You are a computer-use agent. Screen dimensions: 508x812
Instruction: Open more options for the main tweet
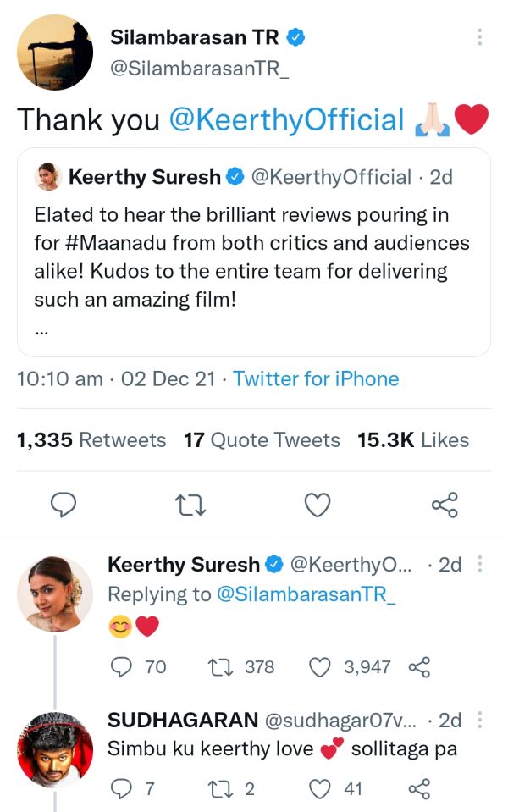point(479,37)
